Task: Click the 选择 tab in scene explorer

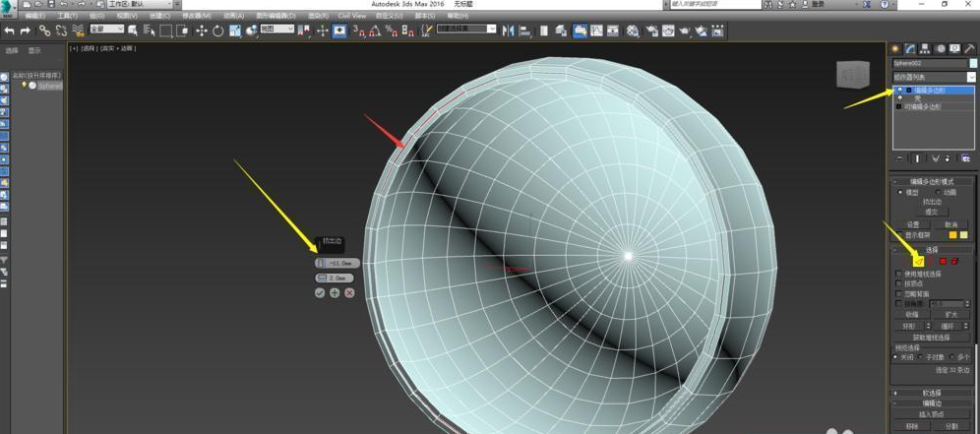Action: (x=12, y=50)
